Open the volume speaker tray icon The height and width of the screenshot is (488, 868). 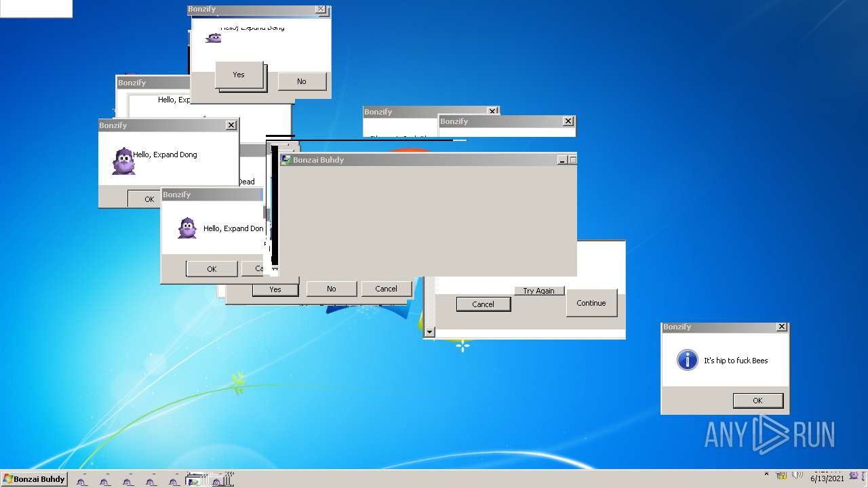pyautogui.click(x=797, y=475)
